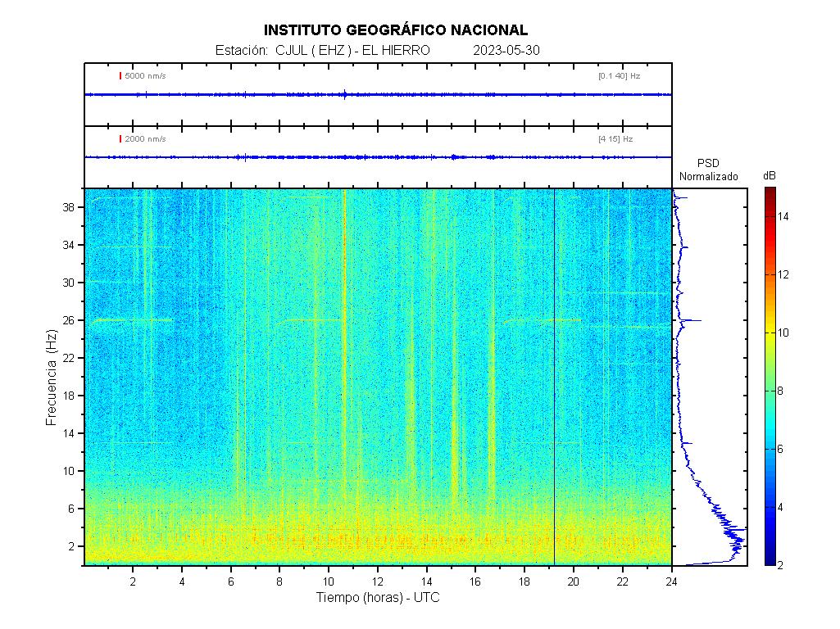Click frequency axis tick "6"

coord(71,509)
